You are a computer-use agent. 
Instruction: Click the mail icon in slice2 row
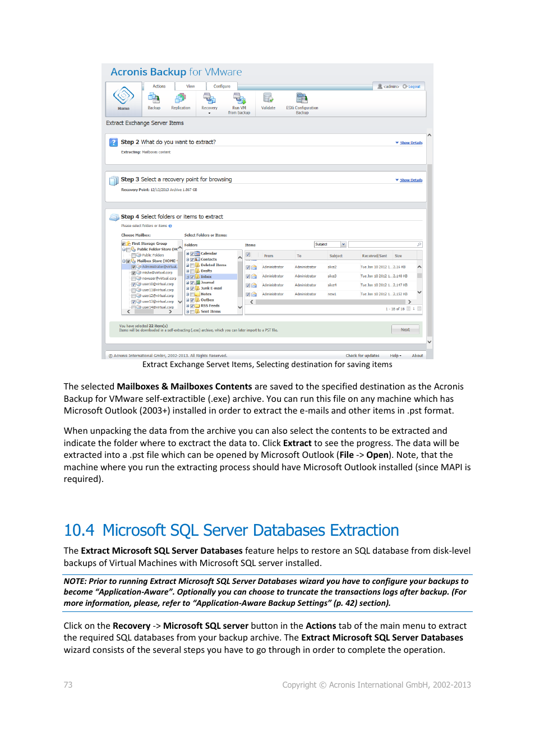coord(253,267)
